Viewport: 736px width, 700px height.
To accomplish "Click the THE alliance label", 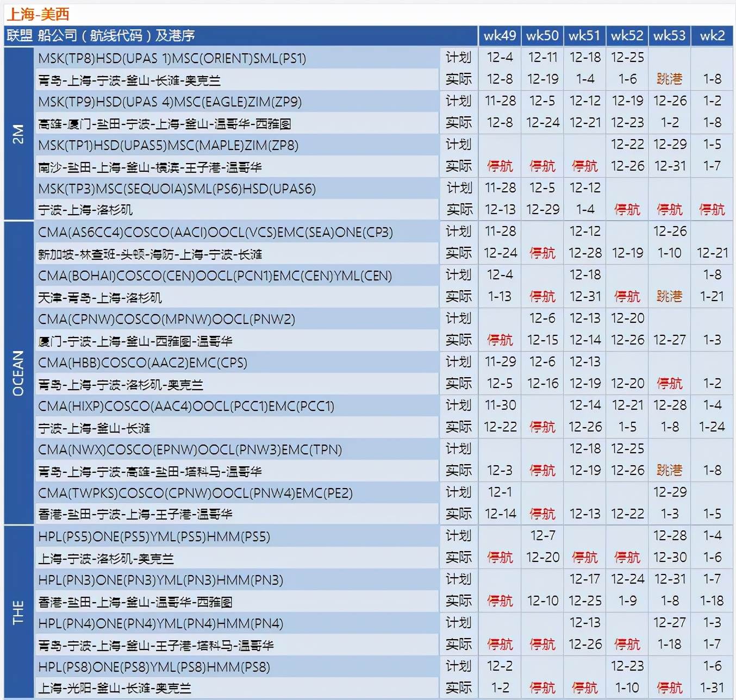I will pyautogui.click(x=18, y=612).
